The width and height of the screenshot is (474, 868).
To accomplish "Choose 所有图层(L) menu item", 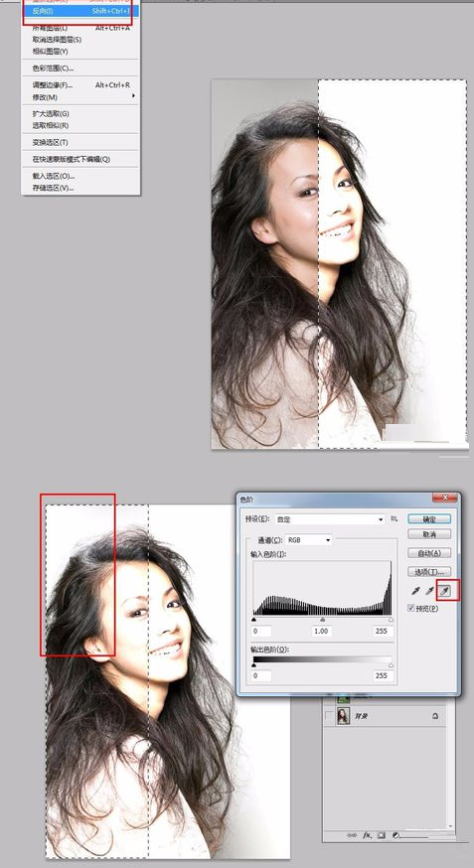I will [x=80, y=28].
